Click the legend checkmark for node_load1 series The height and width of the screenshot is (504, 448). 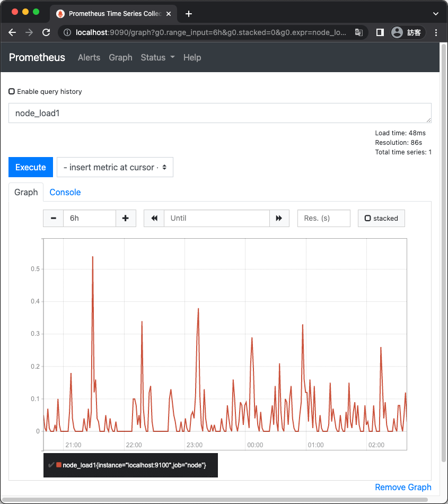[x=51, y=465]
